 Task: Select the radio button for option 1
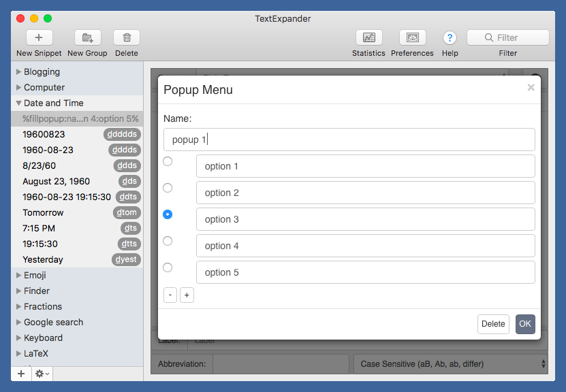(x=168, y=161)
